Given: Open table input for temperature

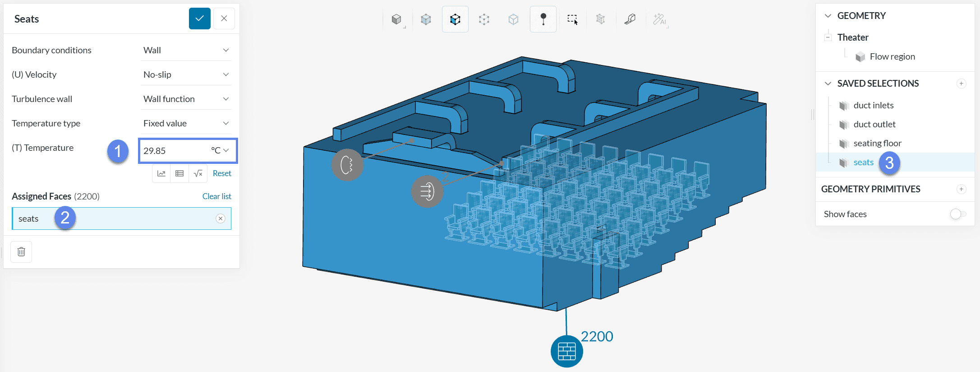Looking at the screenshot, I should point(179,173).
